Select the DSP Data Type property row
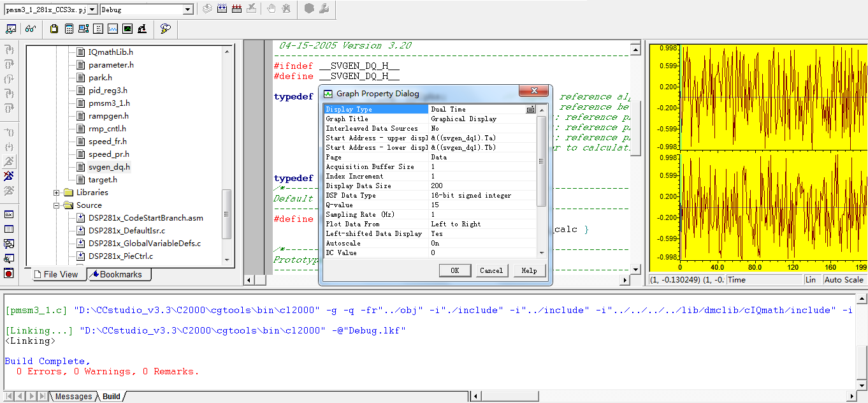Screen dimensions: 868x403 [x=430, y=195]
